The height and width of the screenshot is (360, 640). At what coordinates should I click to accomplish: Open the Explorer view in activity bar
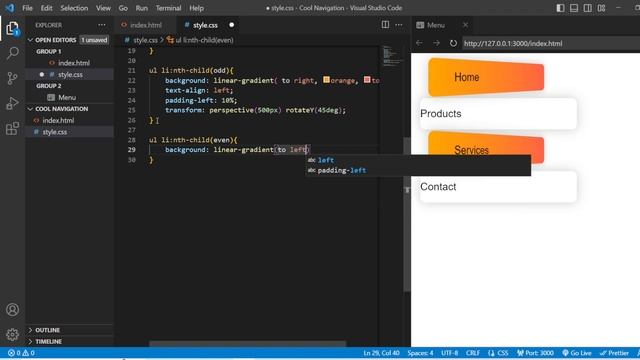click(x=13, y=29)
